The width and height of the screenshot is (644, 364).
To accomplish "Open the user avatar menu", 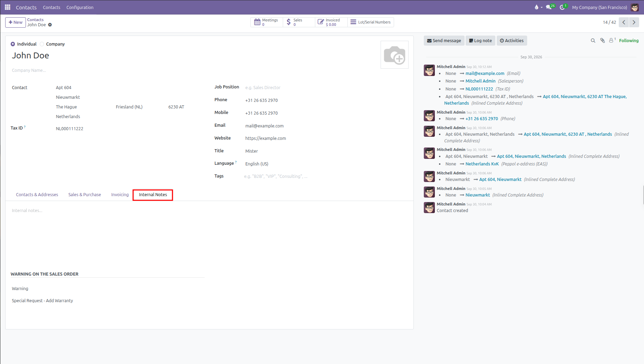I will click(635, 7).
